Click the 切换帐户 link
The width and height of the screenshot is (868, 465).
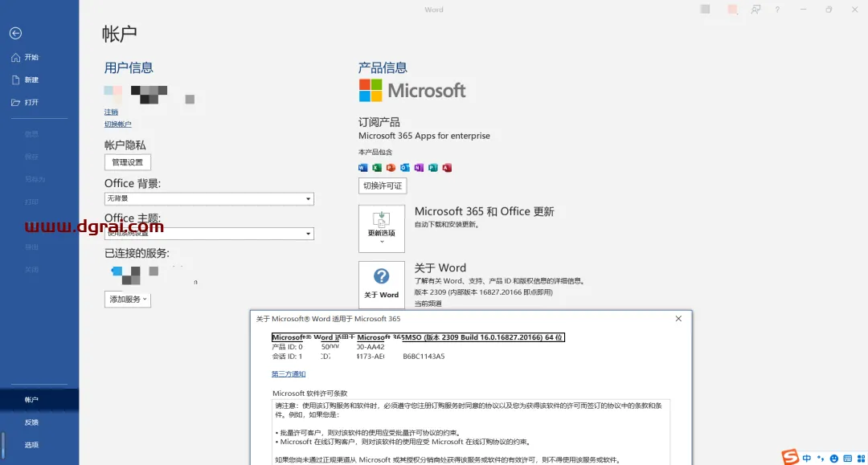[118, 124]
